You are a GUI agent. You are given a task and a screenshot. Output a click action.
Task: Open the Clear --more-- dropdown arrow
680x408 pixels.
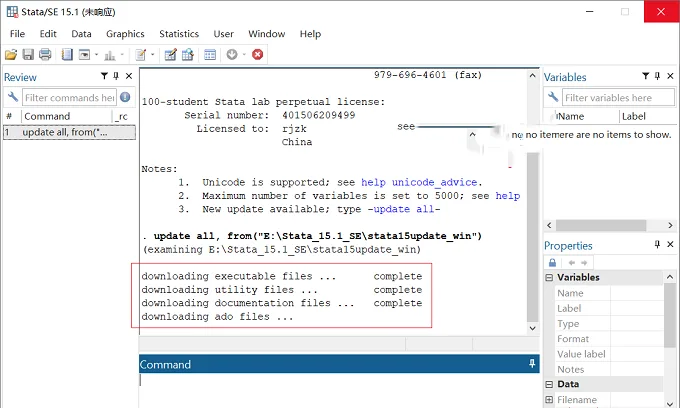click(x=244, y=55)
